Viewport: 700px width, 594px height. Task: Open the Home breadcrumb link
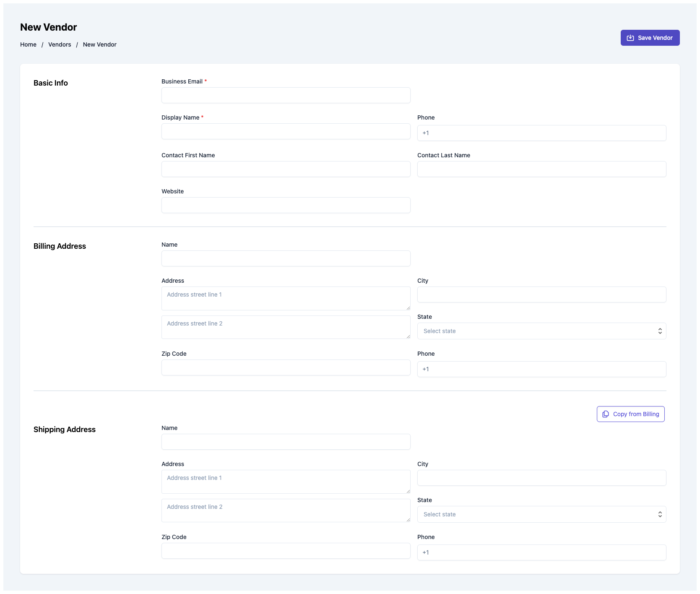(28, 44)
